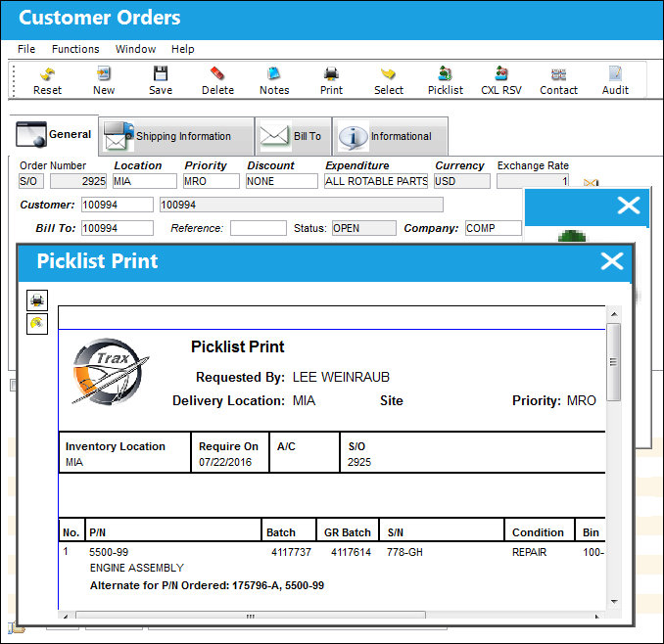Open the Functions menu

coord(75,49)
